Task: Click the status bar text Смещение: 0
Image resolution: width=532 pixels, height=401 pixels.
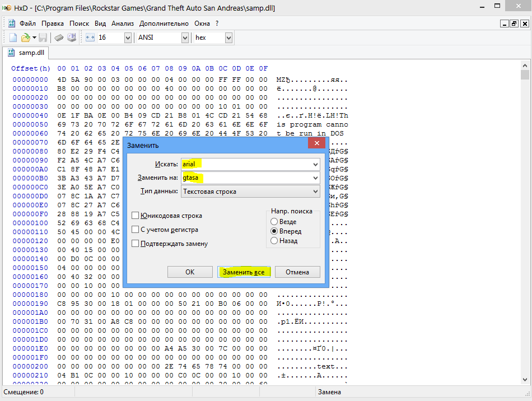Action: 24,392
